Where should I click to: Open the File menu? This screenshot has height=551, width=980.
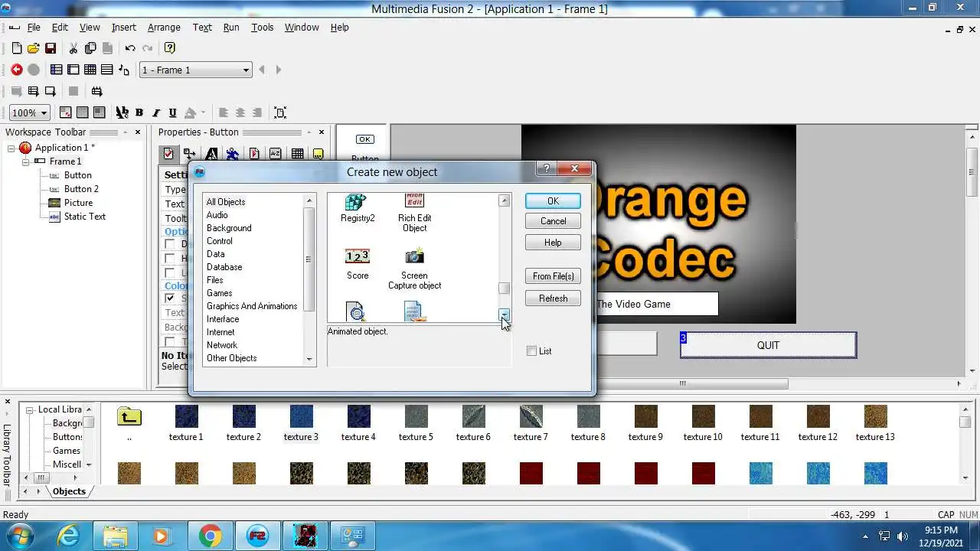tap(34, 27)
